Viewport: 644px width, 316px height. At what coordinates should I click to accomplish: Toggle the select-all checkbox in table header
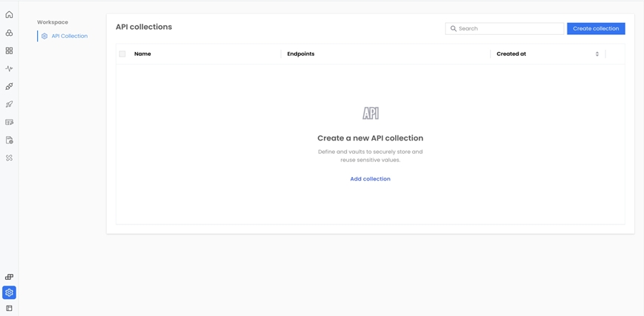(x=123, y=54)
